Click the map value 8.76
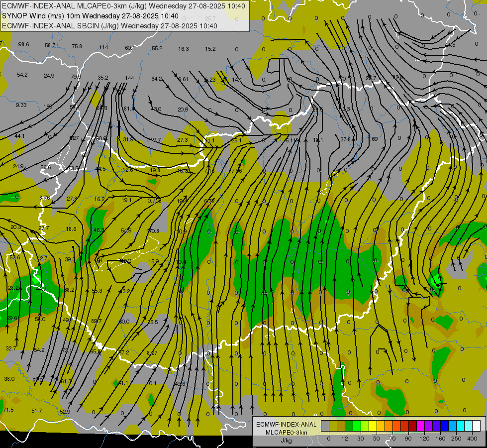This screenshot has width=487, height=448. (x=45, y=198)
